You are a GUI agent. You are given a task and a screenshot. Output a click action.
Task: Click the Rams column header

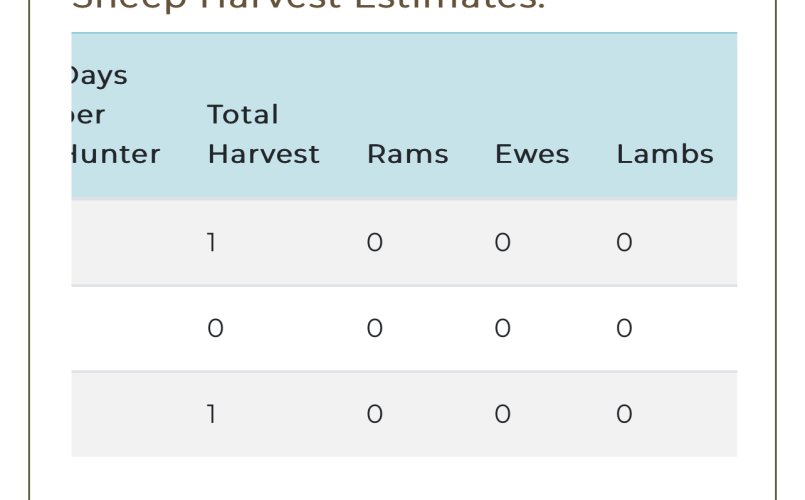pos(408,154)
